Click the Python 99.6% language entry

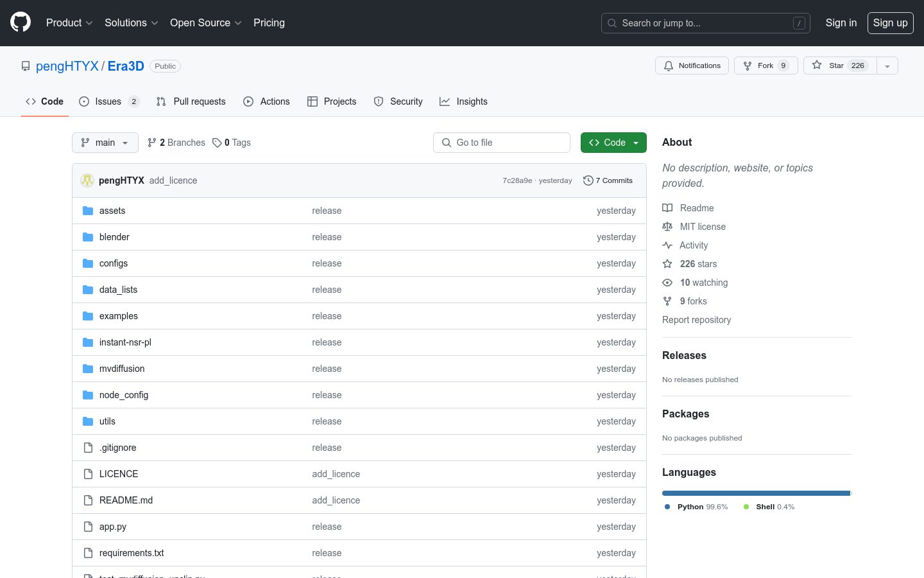pos(696,507)
